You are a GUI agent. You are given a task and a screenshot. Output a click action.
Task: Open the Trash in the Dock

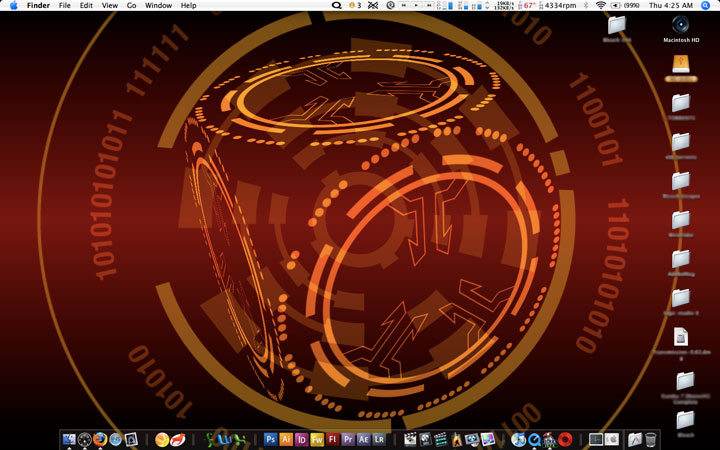[651, 439]
